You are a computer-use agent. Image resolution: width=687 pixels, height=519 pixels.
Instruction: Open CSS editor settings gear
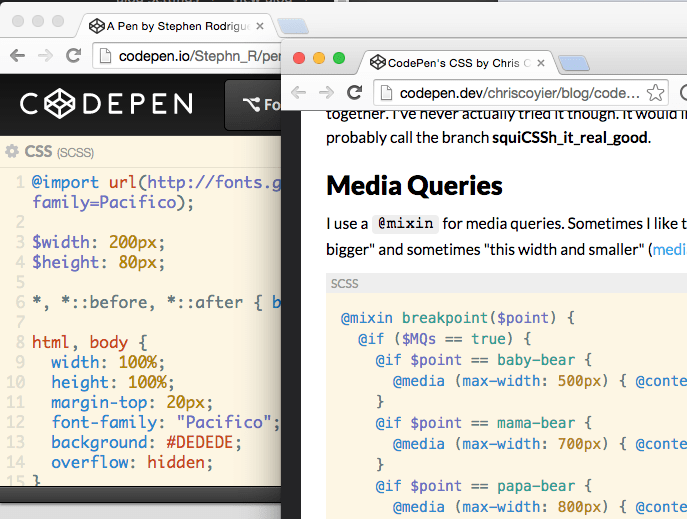[12, 152]
